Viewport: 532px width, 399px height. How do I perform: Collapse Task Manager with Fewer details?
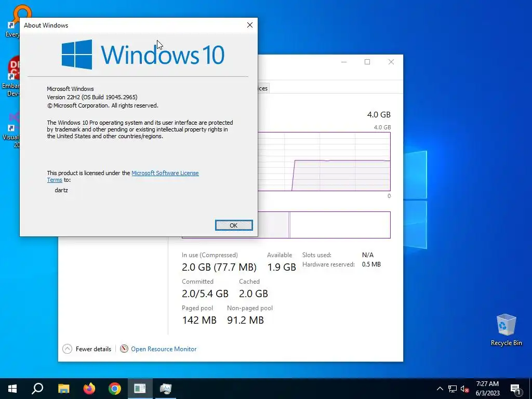87,349
